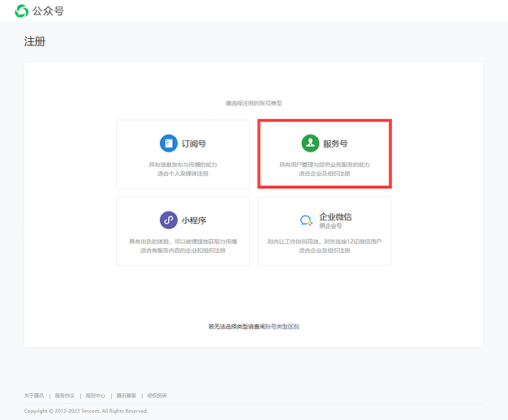Open the 规则中心 footer link

point(96,396)
